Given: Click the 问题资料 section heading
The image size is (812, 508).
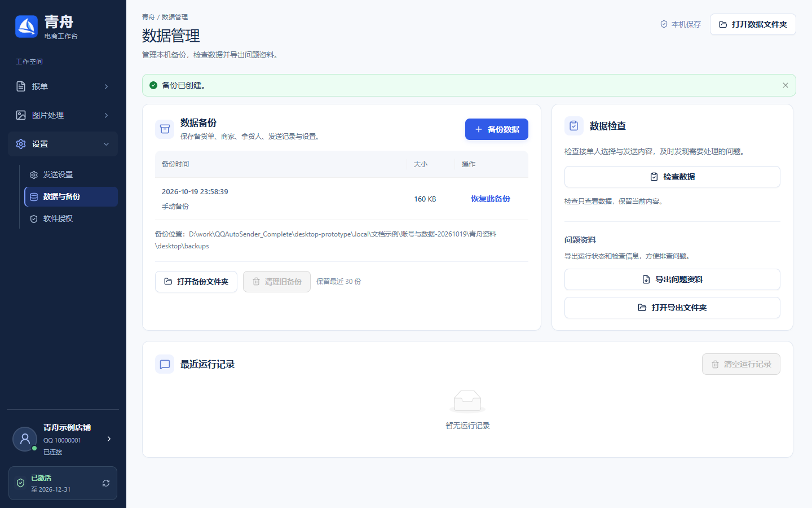Looking at the screenshot, I should pos(580,240).
